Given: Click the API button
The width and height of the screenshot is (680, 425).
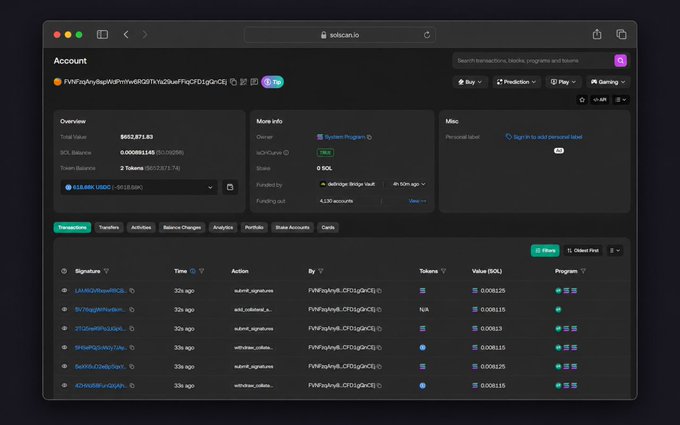Looking at the screenshot, I should tap(599, 100).
